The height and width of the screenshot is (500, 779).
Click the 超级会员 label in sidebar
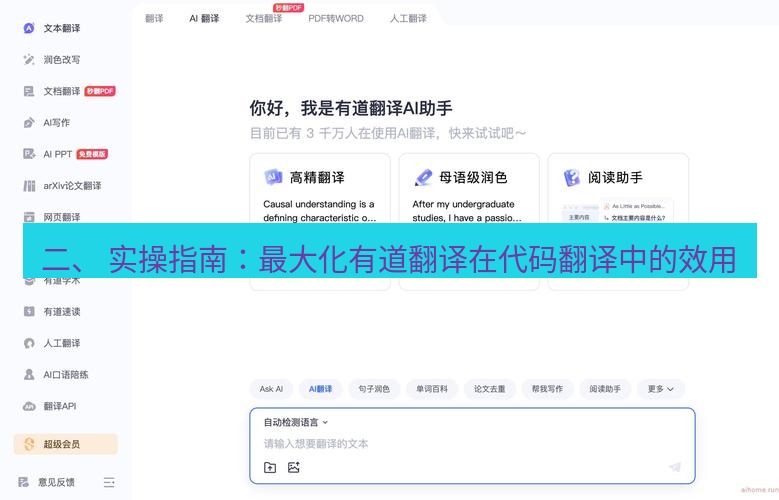coord(62,444)
